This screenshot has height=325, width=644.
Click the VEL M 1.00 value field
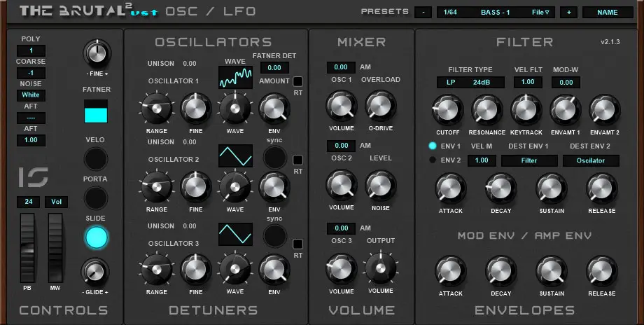(482, 160)
